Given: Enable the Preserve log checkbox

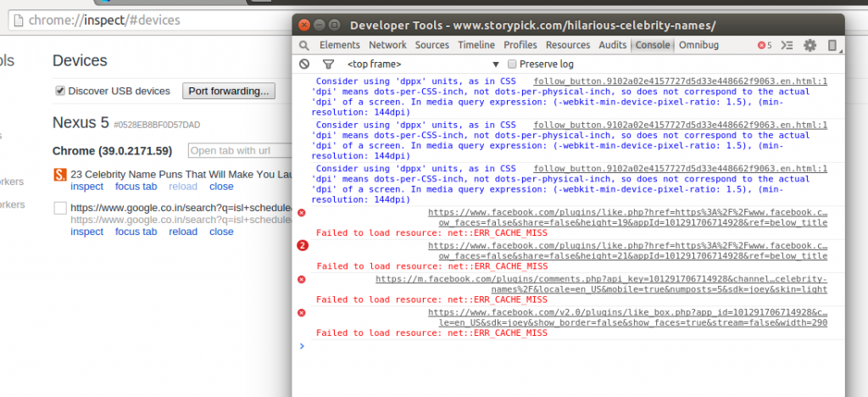Looking at the screenshot, I should 512,64.
